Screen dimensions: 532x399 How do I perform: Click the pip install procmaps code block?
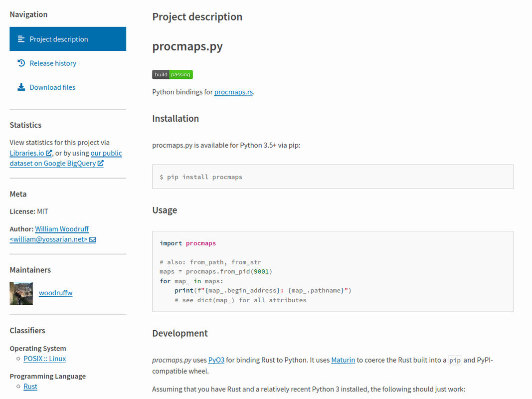click(333, 177)
